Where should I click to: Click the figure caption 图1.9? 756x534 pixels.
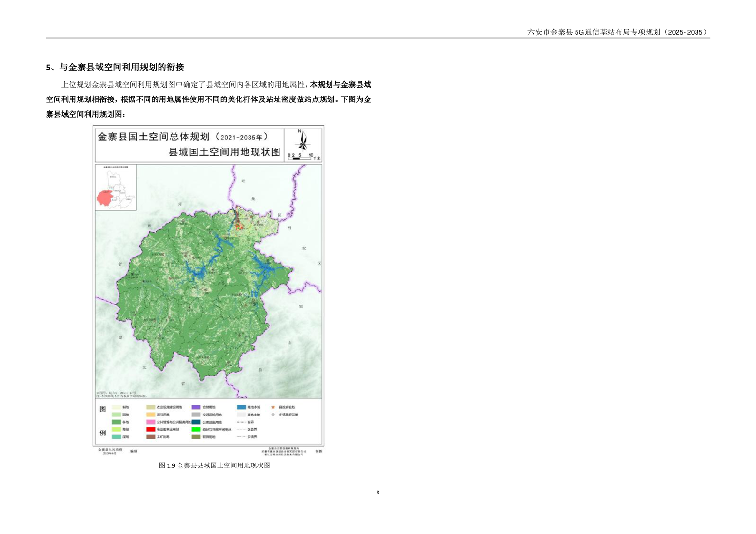(215, 465)
